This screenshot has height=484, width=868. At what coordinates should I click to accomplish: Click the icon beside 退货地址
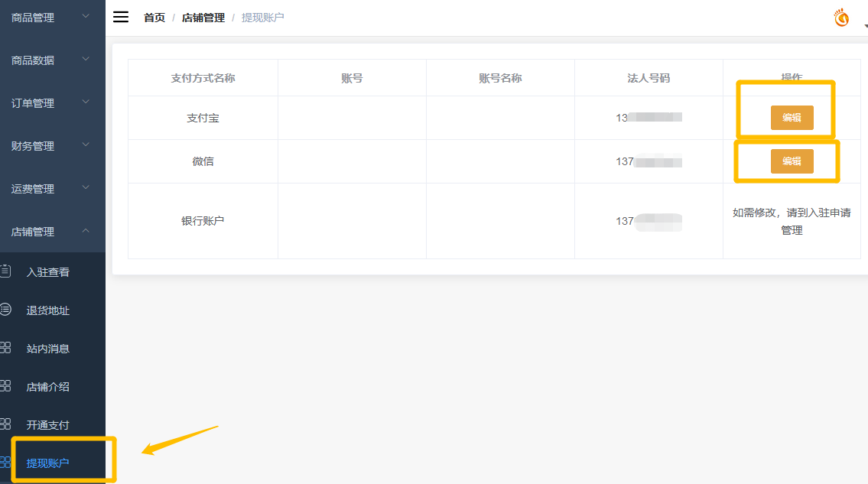5,310
